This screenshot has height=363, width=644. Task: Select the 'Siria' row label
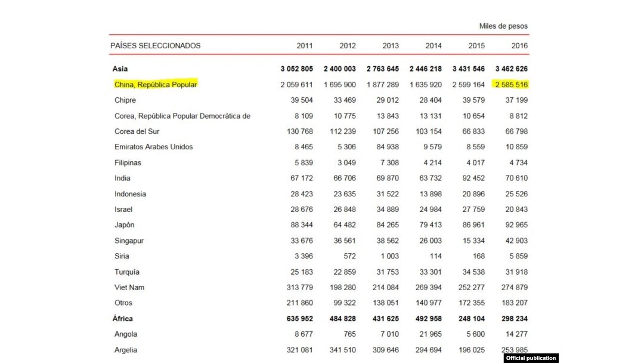(x=122, y=256)
